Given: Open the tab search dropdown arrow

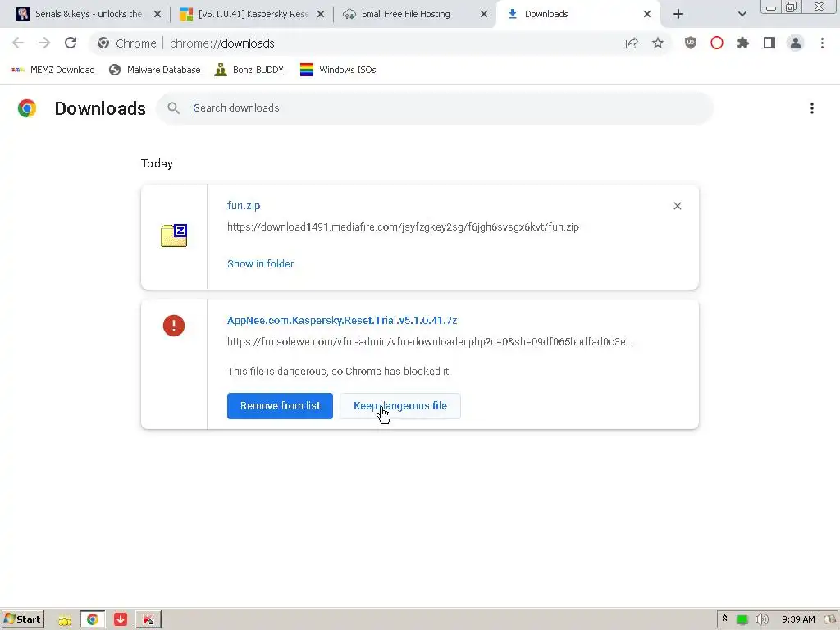Looking at the screenshot, I should click(x=742, y=14).
